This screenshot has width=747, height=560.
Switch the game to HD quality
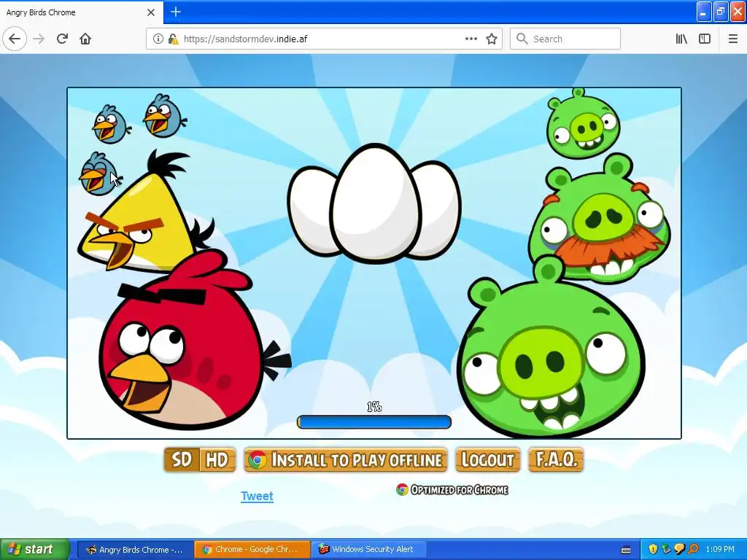pos(217,460)
